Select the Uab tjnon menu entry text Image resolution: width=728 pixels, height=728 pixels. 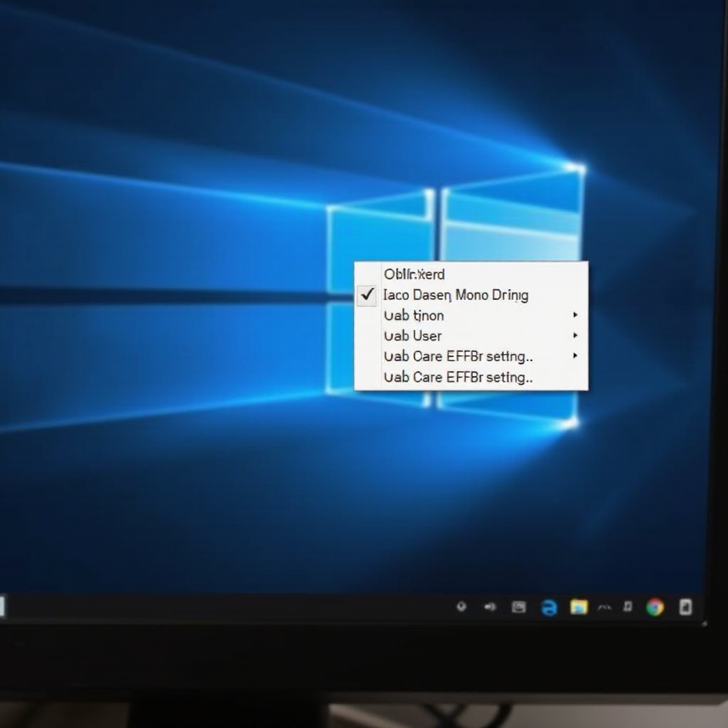[x=413, y=316]
